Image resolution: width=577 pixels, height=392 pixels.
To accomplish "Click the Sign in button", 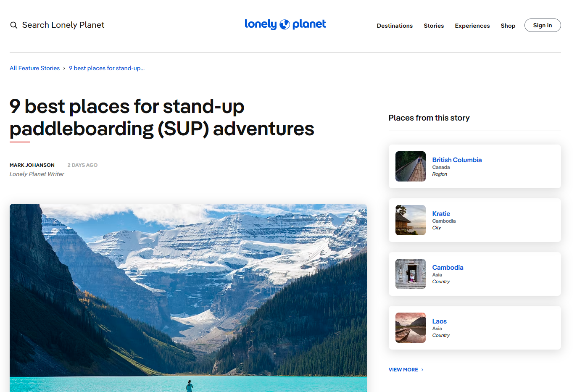I will [543, 25].
